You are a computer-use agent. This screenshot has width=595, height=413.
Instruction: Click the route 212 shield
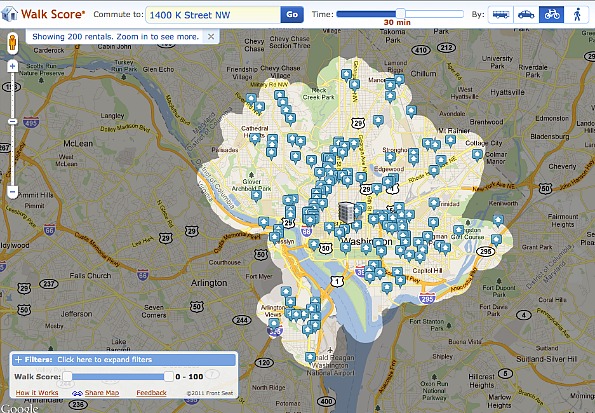[x=446, y=47]
